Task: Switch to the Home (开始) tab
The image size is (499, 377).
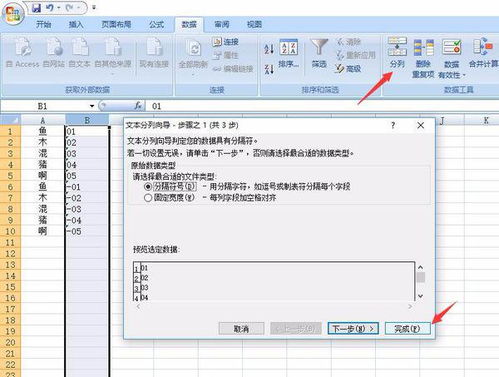Action: (44, 24)
